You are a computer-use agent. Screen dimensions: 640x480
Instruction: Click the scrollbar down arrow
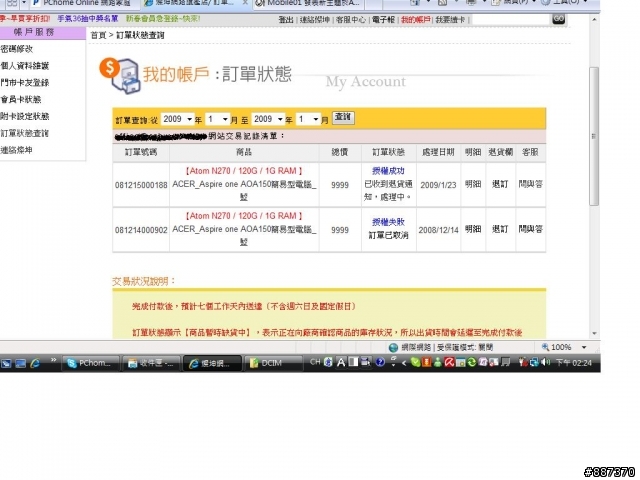(x=594, y=333)
